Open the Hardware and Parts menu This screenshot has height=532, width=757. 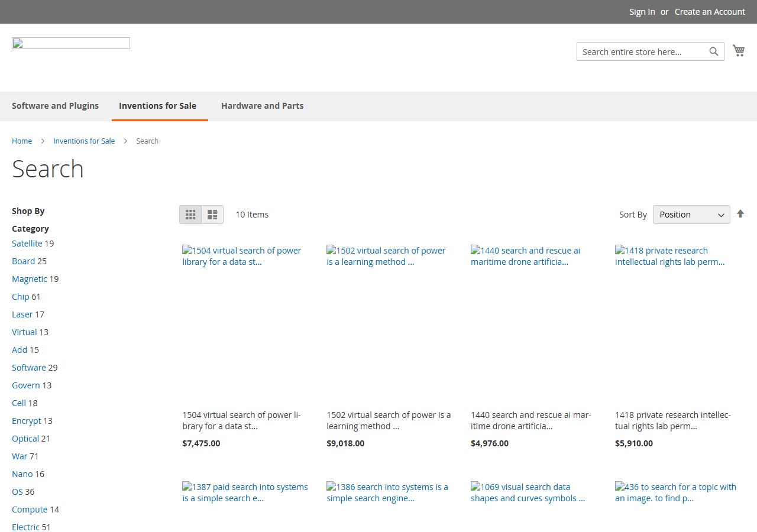pyautogui.click(x=262, y=106)
